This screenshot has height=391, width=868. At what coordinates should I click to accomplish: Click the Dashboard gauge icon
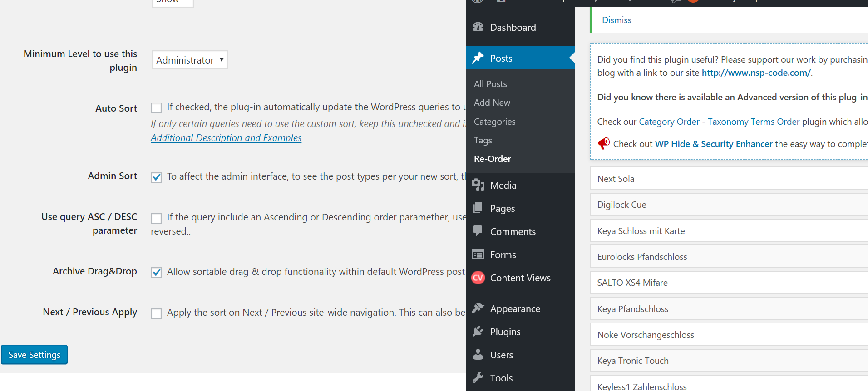478,27
